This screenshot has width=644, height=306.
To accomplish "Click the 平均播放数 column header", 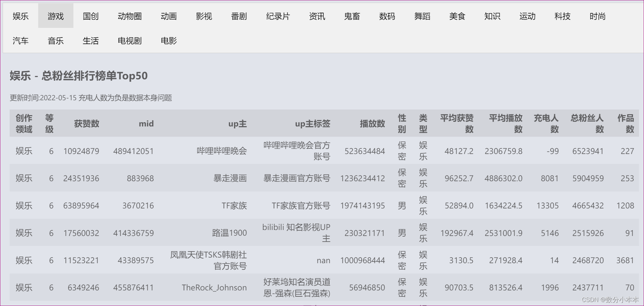I will coord(506,123).
